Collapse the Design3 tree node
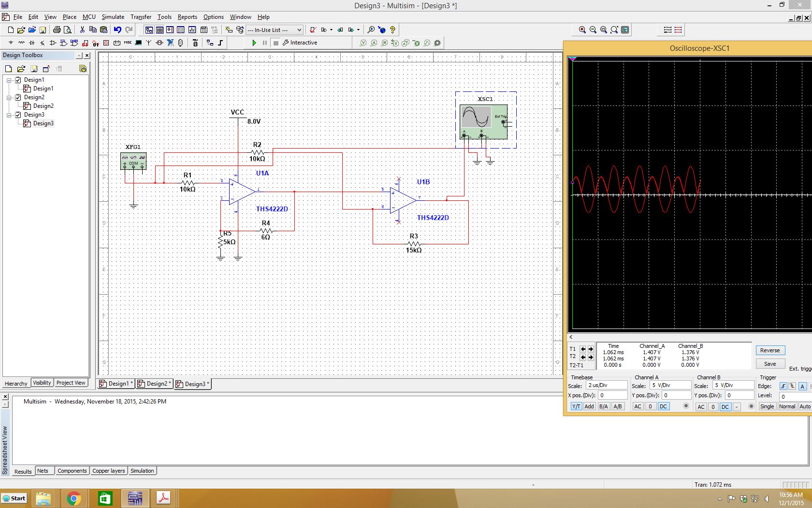 pos(9,115)
